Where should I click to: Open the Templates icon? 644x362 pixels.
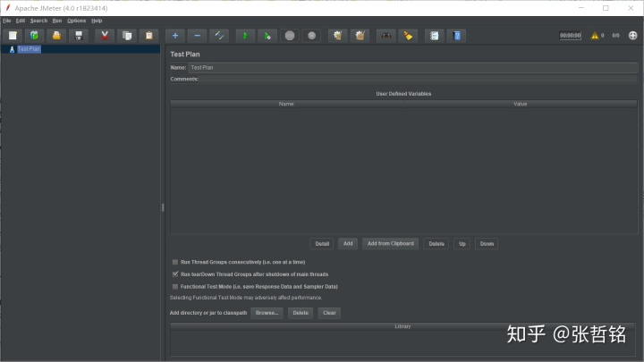coord(35,36)
